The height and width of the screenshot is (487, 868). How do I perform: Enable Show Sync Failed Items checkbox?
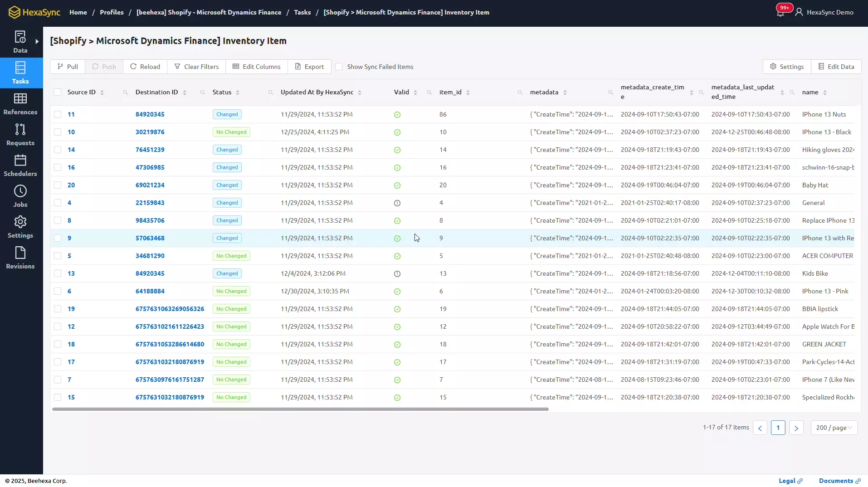[x=339, y=67]
